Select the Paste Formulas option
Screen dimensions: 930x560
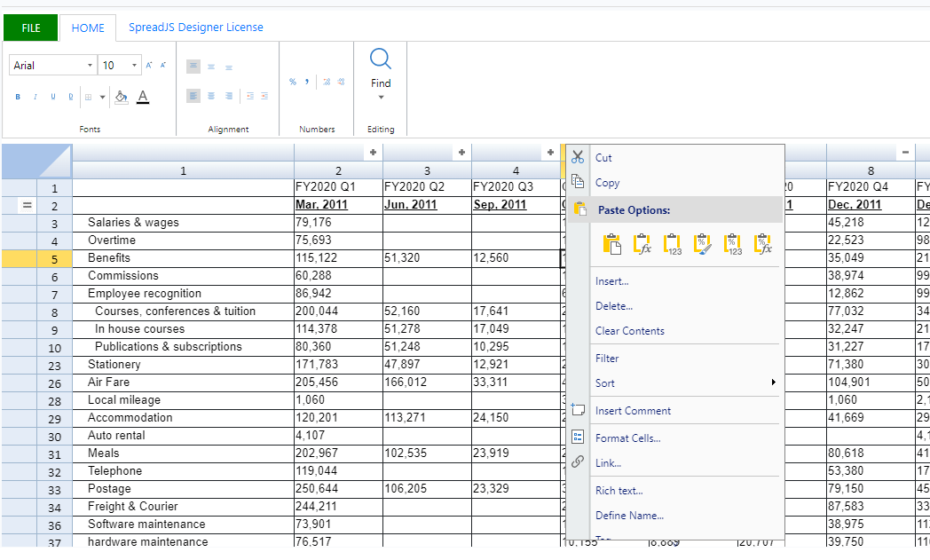point(642,243)
